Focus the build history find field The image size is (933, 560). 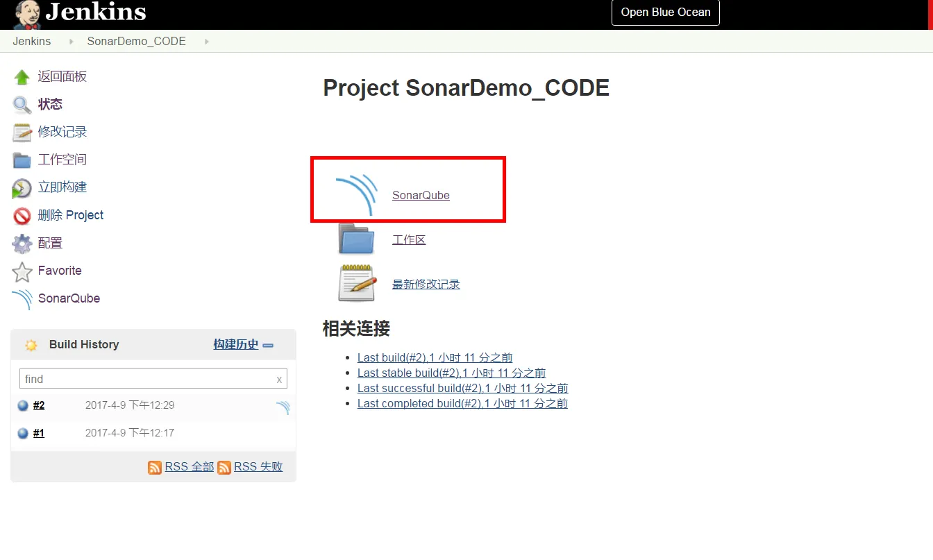(x=147, y=379)
